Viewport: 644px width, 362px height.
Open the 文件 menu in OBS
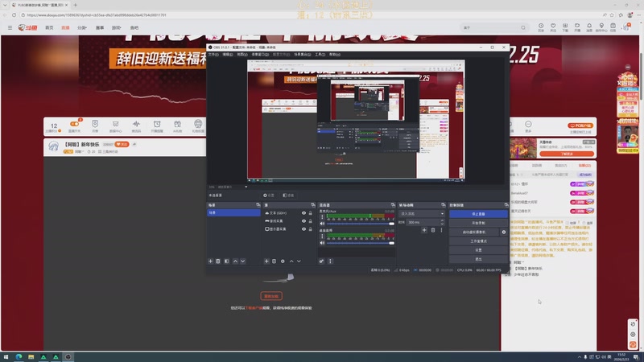pos(213,54)
